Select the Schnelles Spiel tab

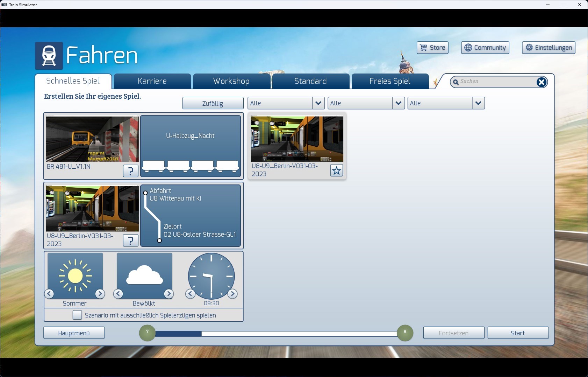pos(73,81)
